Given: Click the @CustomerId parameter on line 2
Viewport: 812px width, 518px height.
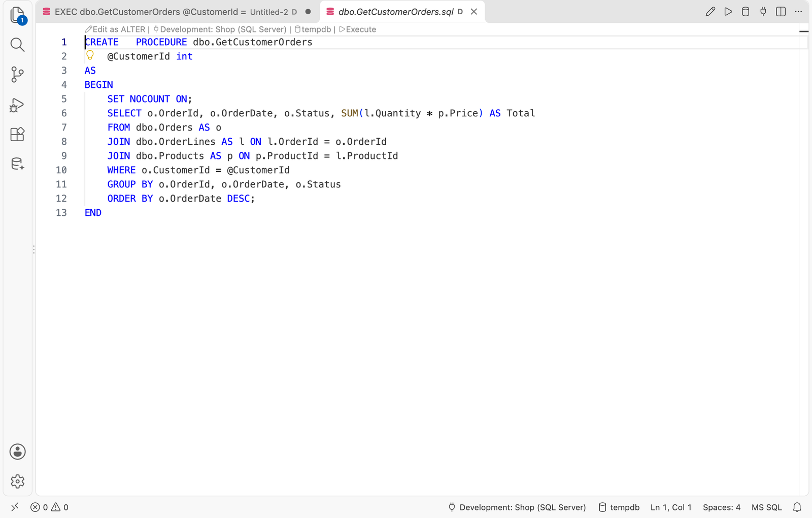Looking at the screenshot, I should [x=139, y=56].
